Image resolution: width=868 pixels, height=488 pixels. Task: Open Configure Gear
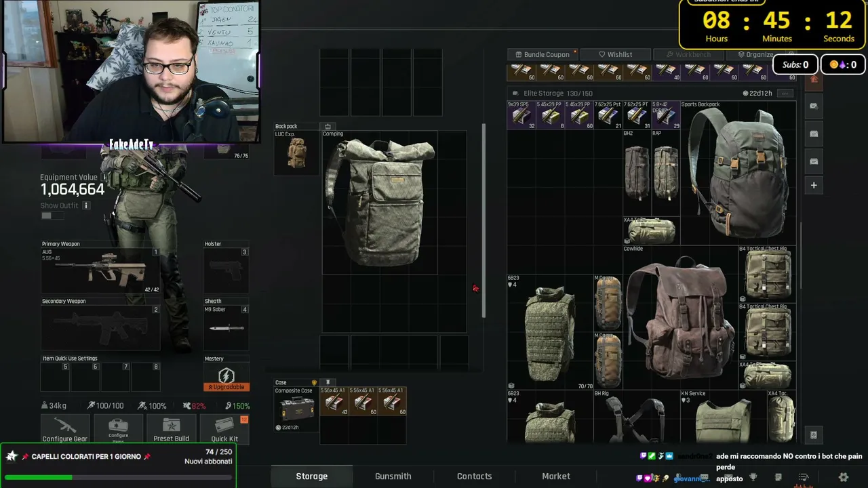(65, 429)
